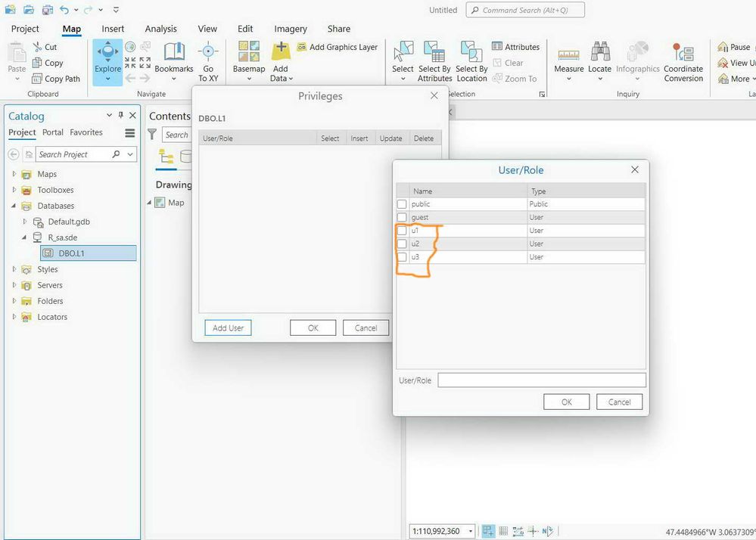This screenshot has width=756, height=540.
Task: Zoom to the full extent
Action: tap(130, 47)
